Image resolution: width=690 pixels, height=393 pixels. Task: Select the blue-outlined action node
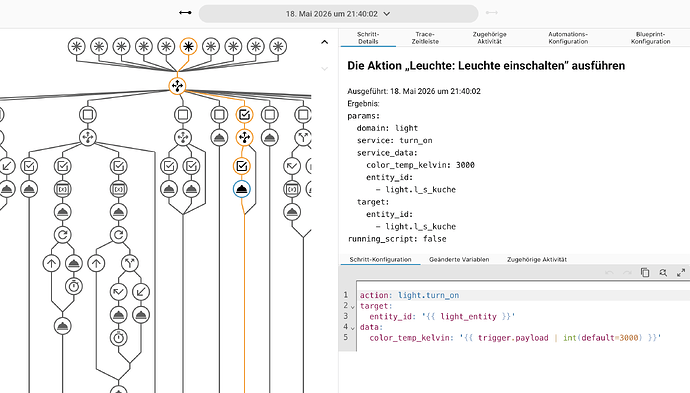[242, 189]
